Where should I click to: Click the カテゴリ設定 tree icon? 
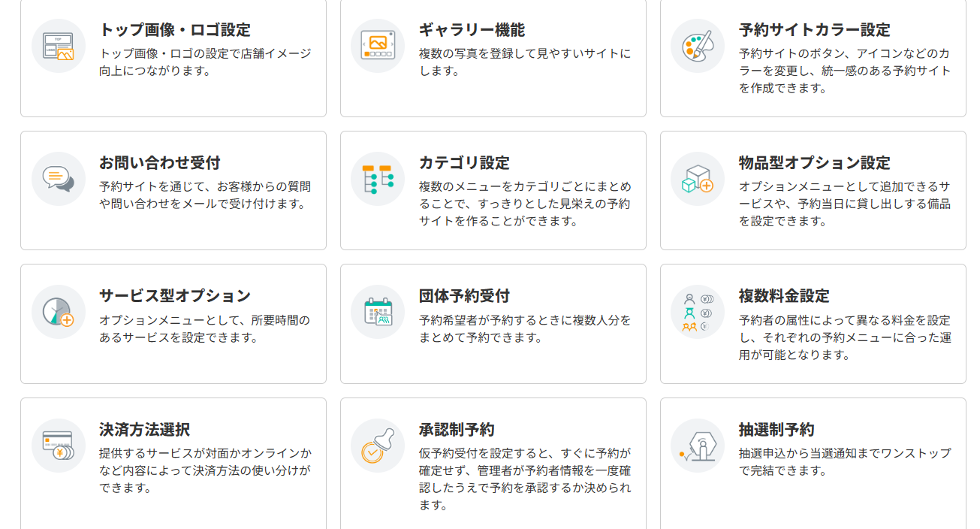click(x=378, y=179)
